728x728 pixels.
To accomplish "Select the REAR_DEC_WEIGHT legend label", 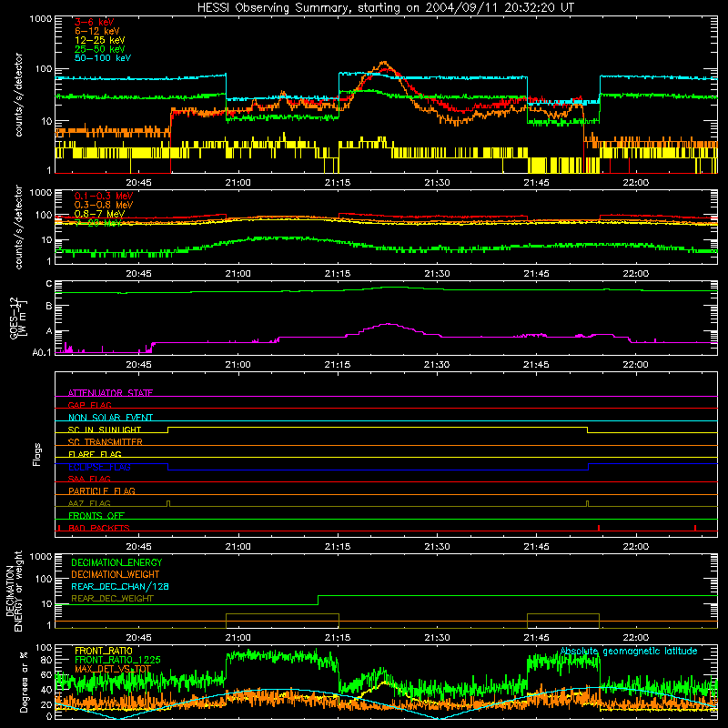I will pyautogui.click(x=112, y=599).
